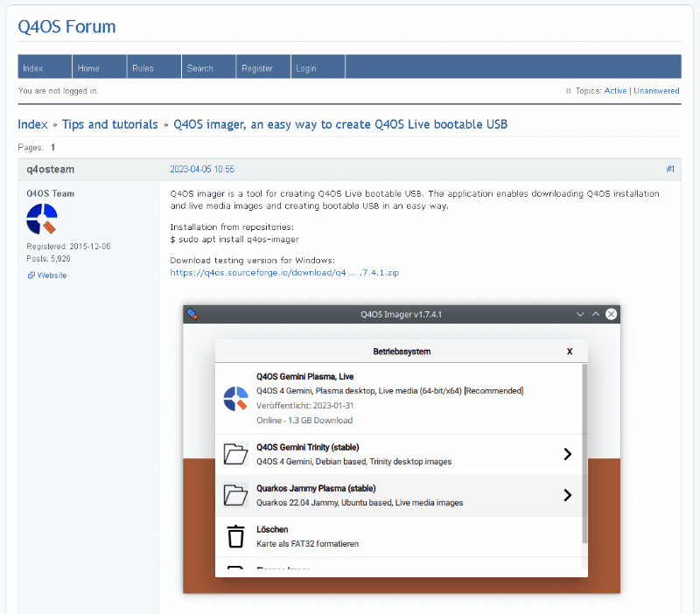Click the minimize chevron in the Q4OS Imager title bar
700x614 pixels.
tap(580, 314)
